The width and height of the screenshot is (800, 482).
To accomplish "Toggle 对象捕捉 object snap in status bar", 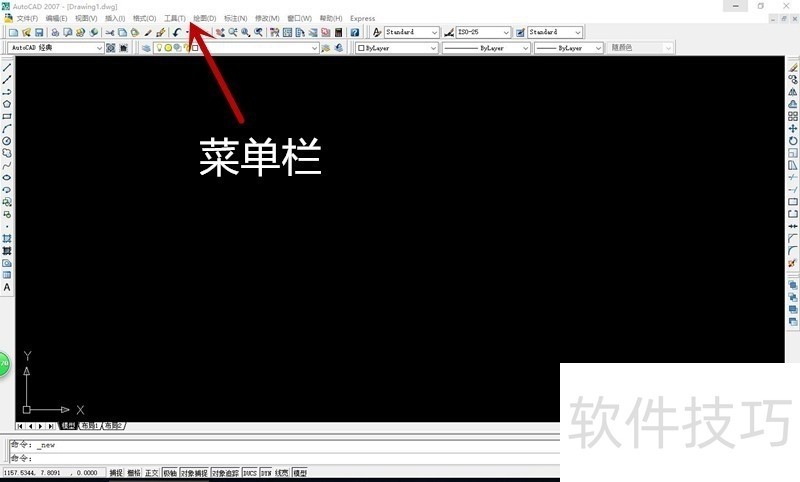I will (x=194, y=473).
